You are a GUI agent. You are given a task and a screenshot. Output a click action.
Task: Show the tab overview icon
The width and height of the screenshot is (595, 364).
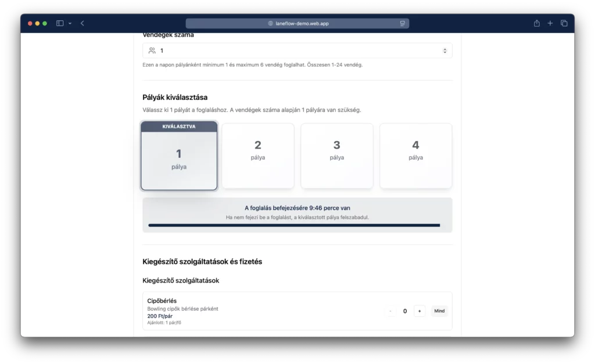564,23
